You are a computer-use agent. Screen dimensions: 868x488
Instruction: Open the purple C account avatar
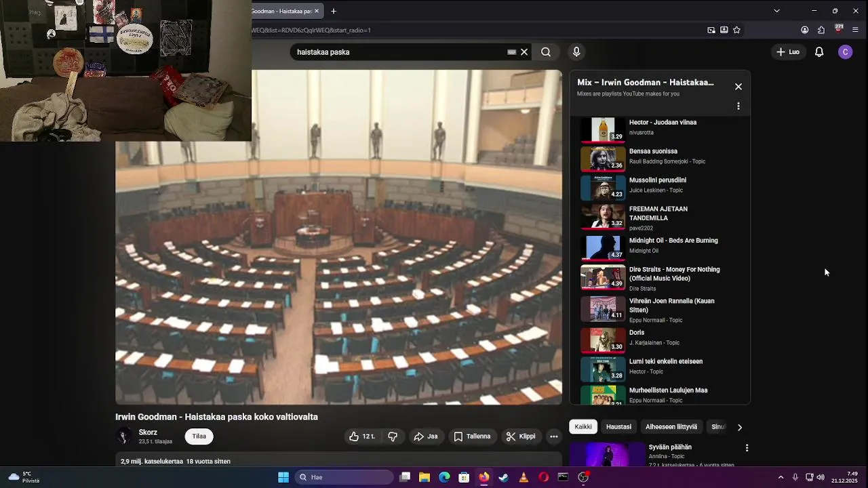(x=845, y=52)
